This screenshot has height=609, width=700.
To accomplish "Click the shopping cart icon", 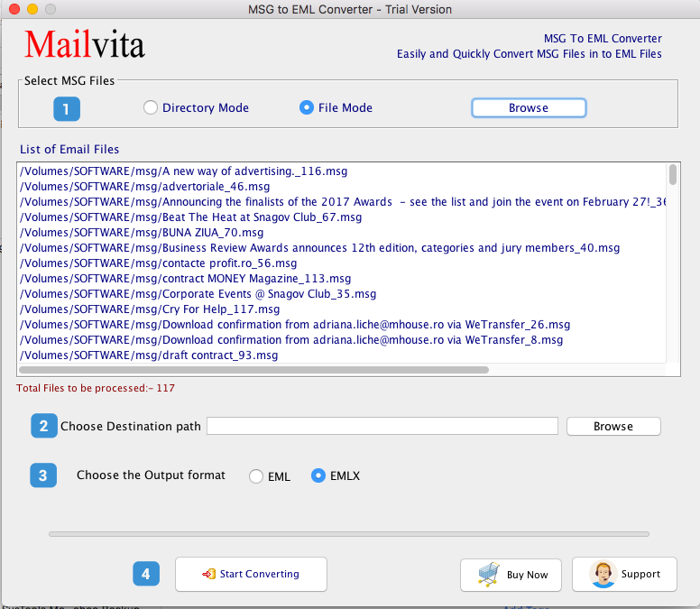I will pos(489,574).
